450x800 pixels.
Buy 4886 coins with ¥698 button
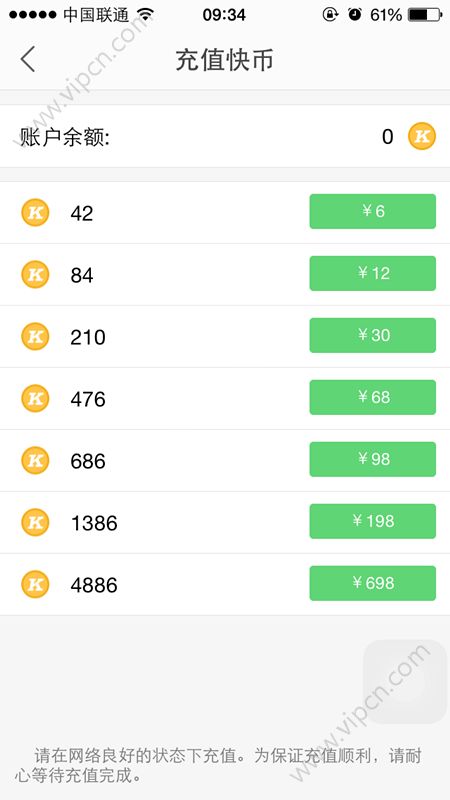coord(372,583)
